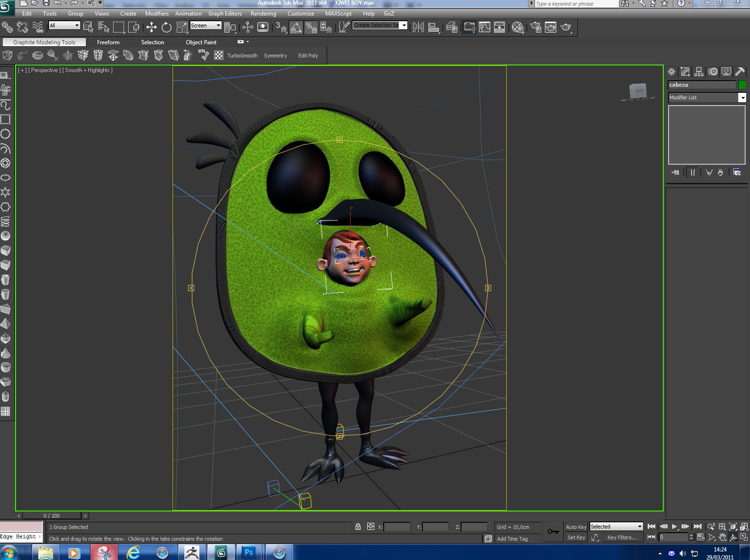This screenshot has height=560, width=750.
Task: Click the Edit Poly button
Action: point(308,56)
